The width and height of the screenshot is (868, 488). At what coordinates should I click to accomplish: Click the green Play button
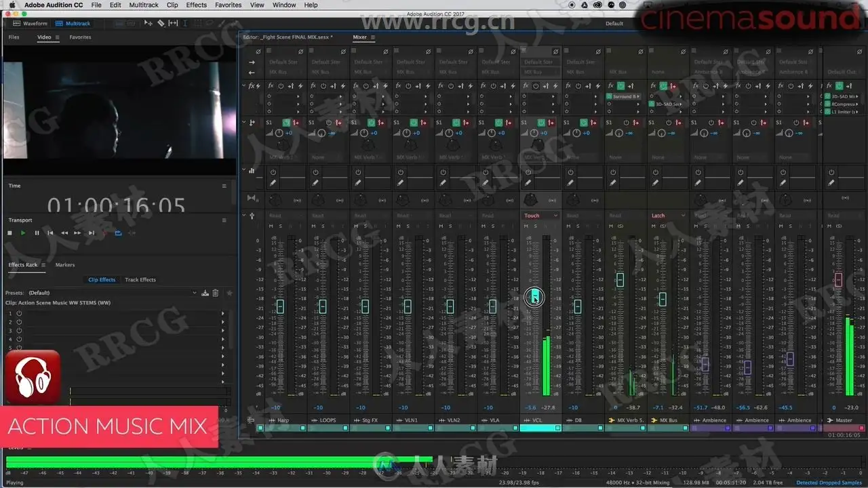[x=23, y=233]
